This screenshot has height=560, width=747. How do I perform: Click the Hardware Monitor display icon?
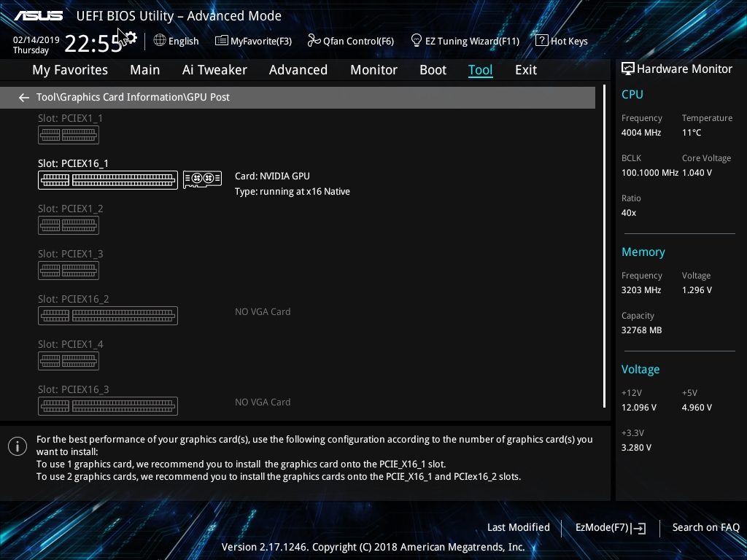[x=628, y=69]
